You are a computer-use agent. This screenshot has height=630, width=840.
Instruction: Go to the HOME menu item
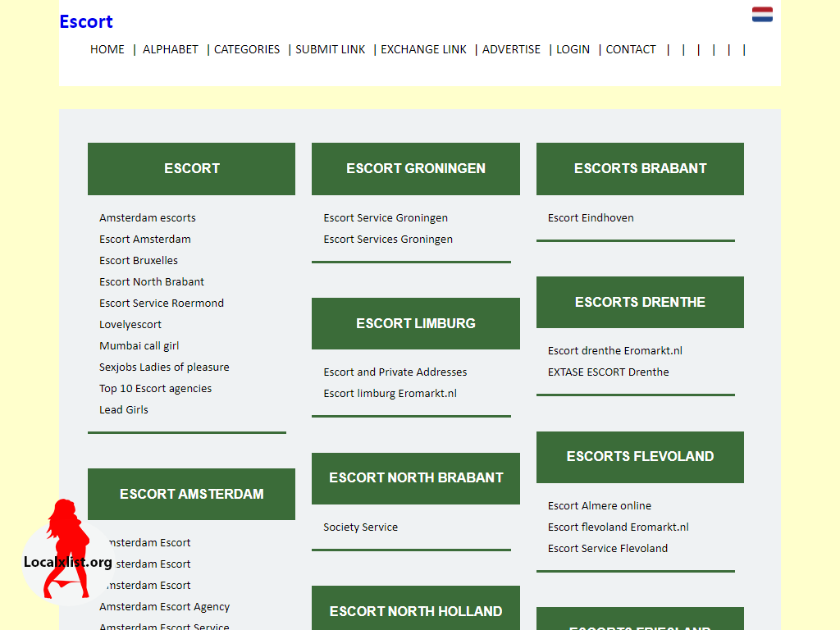pos(107,49)
